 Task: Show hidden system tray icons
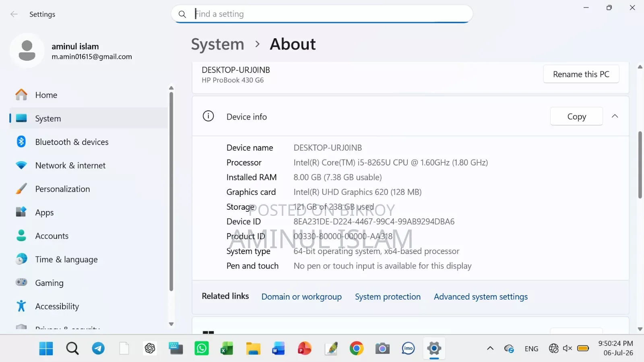[490, 348]
